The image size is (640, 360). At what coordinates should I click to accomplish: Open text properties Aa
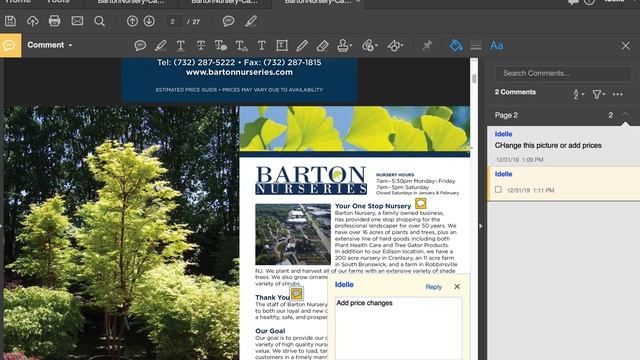point(496,45)
